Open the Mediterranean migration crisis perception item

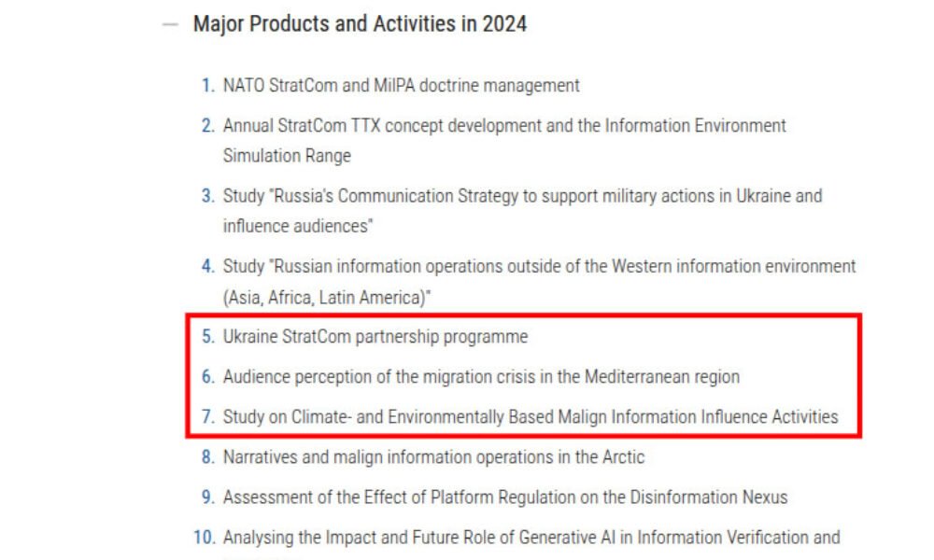[x=481, y=377]
